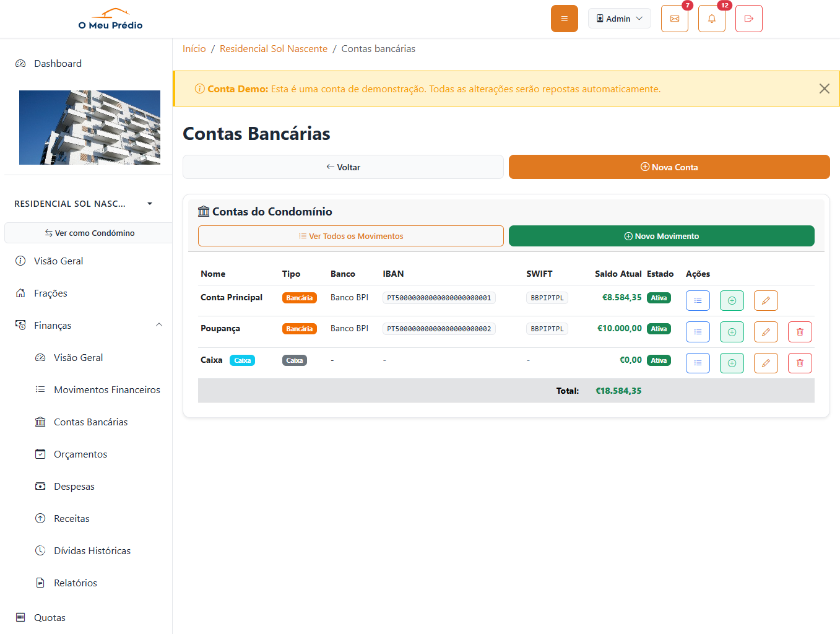Dismiss the Conta Demo banner
The image size is (840, 634).
[824, 88]
